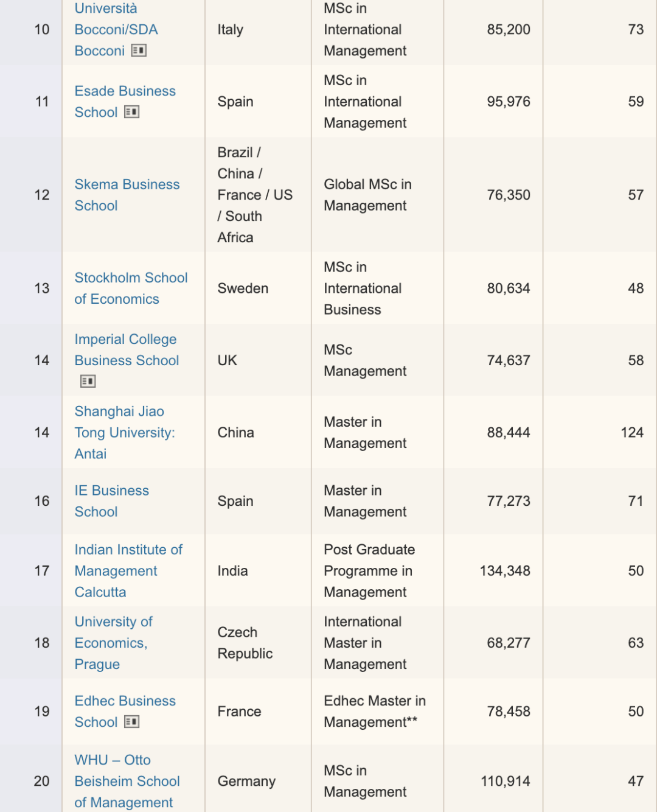This screenshot has height=812, width=657.
Task: Go to Indian Institute of Management Calcutta
Action: click(x=128, y=571)
